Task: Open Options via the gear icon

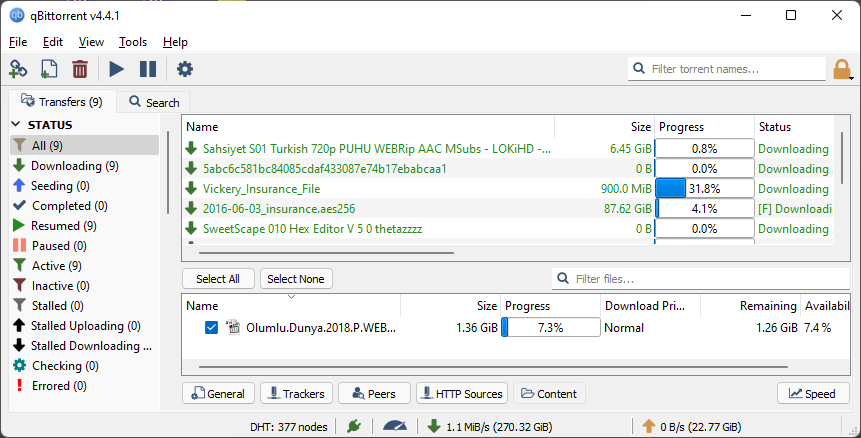Action: [x=184, y=69]
